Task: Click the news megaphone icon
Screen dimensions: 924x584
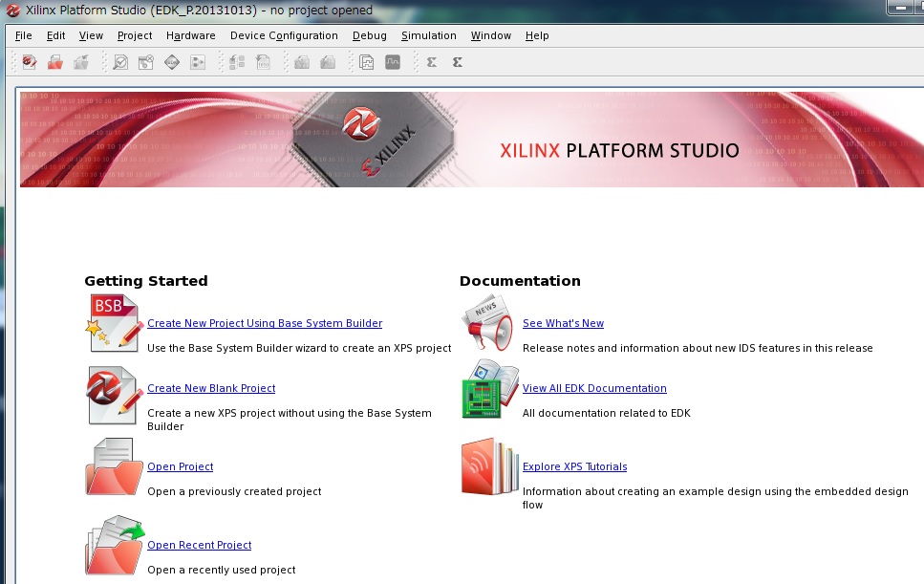Action: [x=486, y=323]
